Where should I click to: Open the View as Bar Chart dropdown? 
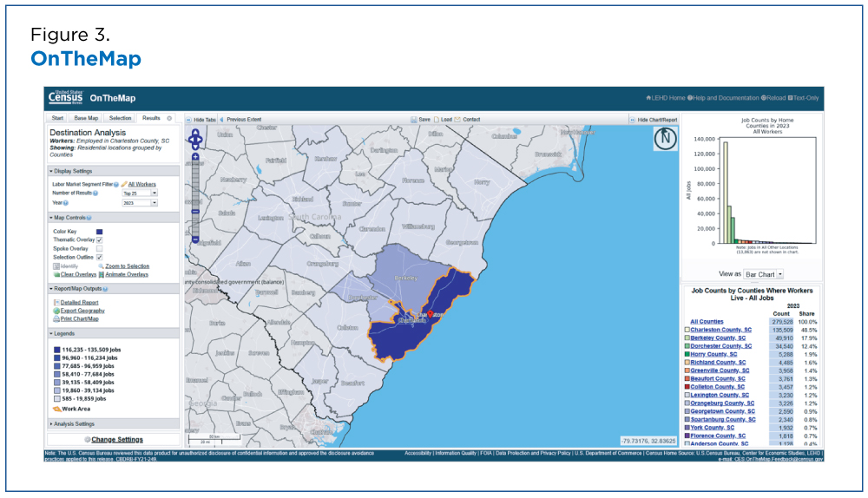[763, 274]
